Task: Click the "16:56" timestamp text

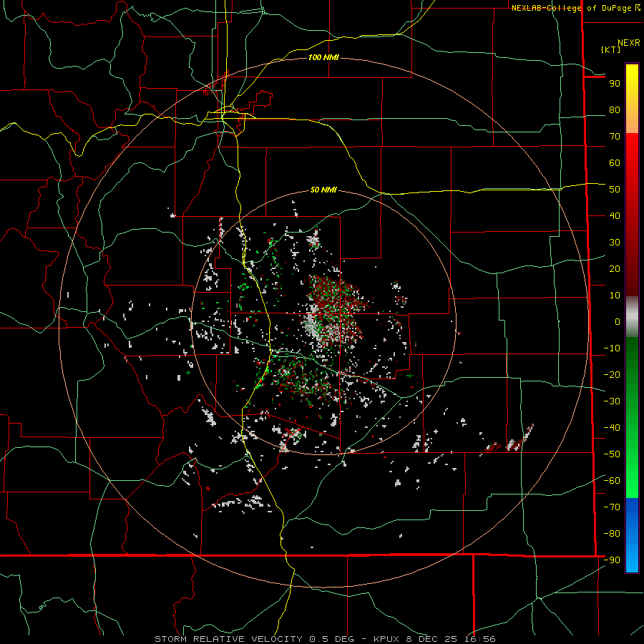Action: click(x=481, y=639)
